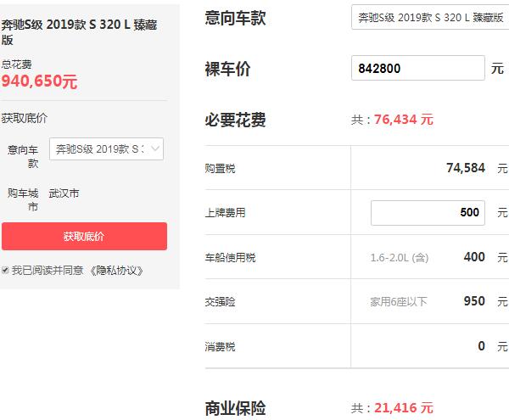Expand the left-panel 意向车款 dropdown
The width and height of the screenshot is (509, 420).
(106, 149)
